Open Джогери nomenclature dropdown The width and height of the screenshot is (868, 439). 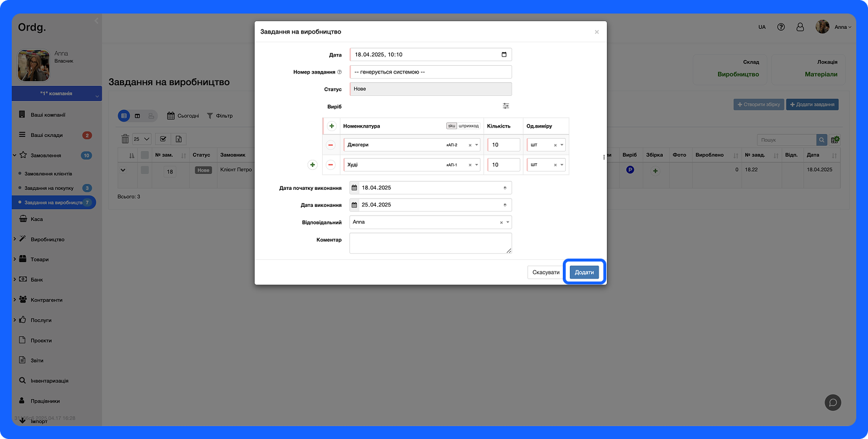click(x=476, y=145)
